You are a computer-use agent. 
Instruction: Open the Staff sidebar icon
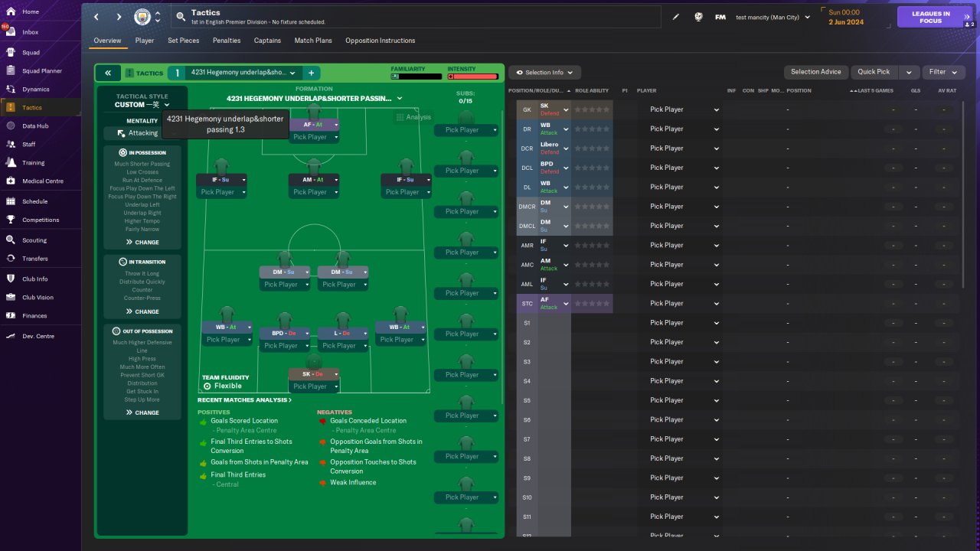11,144
